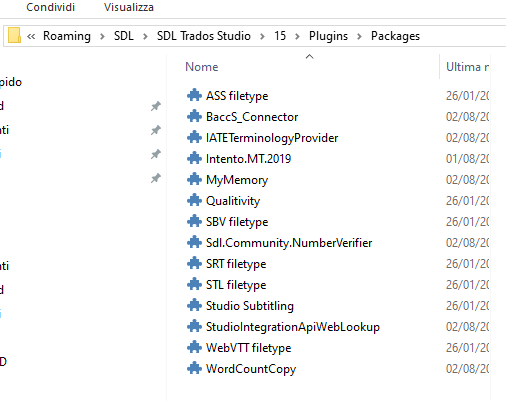Open the Condividi ribbon tab
This screenshot has height=401, width=506.
51,7
